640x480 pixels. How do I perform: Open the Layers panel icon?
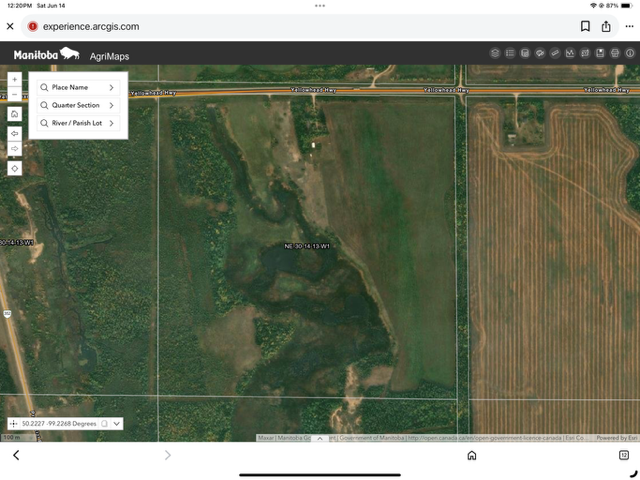[495, 53]
